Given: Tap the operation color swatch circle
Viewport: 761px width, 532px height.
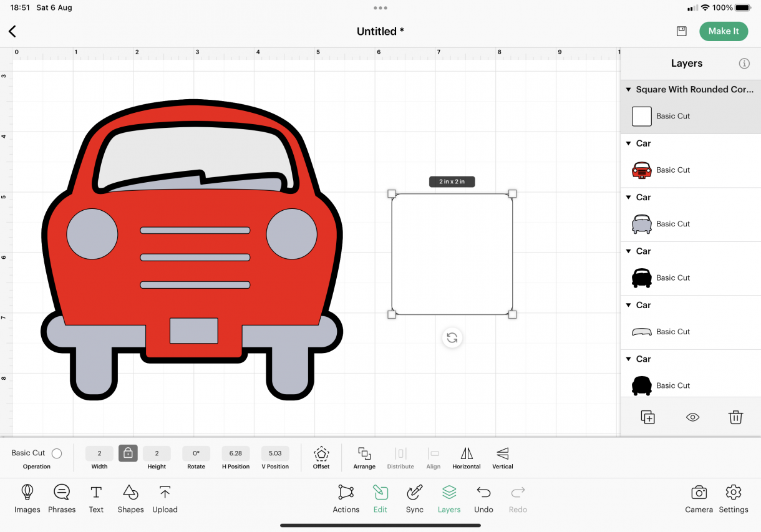Looking at the screenshot, I should (x=57, y=453).
